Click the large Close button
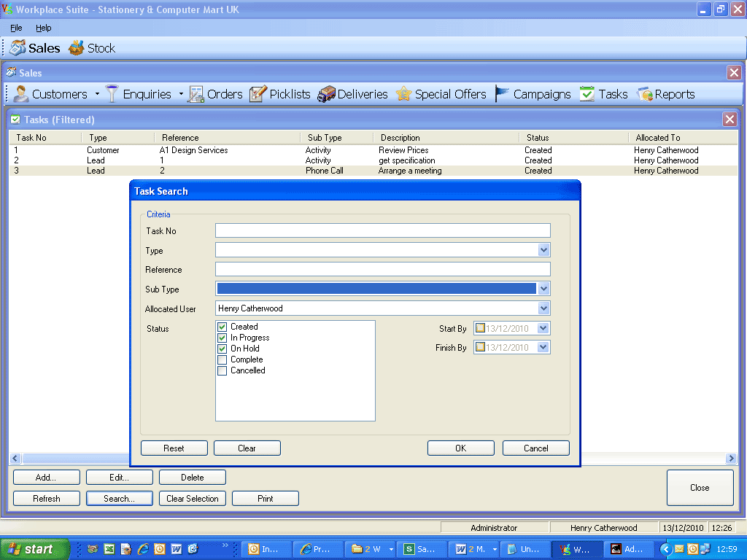The height and width of the screenshot is (560, 747). (x=700, y=488)
